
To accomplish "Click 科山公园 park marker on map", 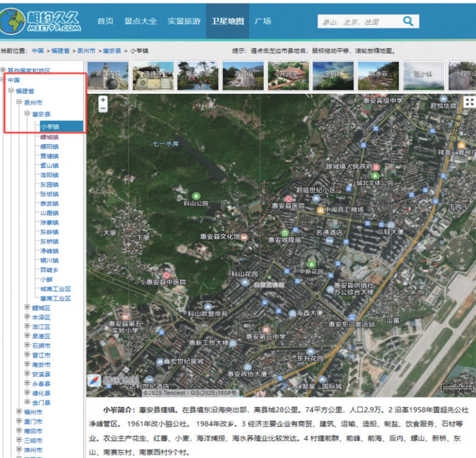I will pyautogui.click(x=195, y=195).
